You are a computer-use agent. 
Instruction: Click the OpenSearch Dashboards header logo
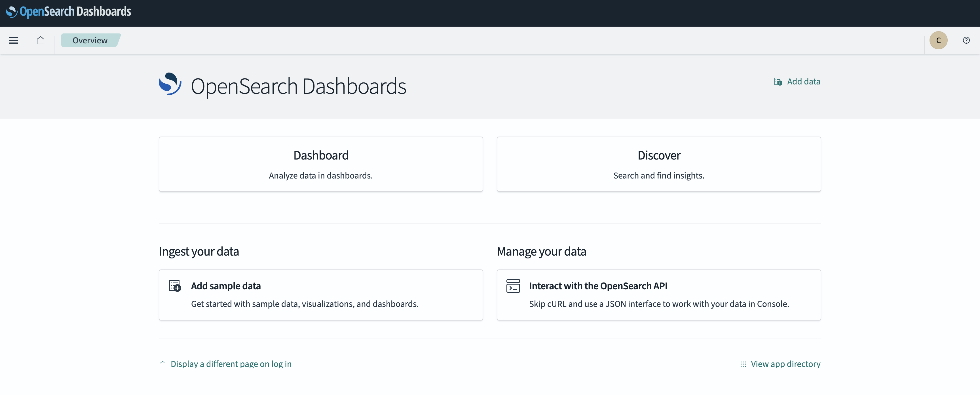pos(69,12)
